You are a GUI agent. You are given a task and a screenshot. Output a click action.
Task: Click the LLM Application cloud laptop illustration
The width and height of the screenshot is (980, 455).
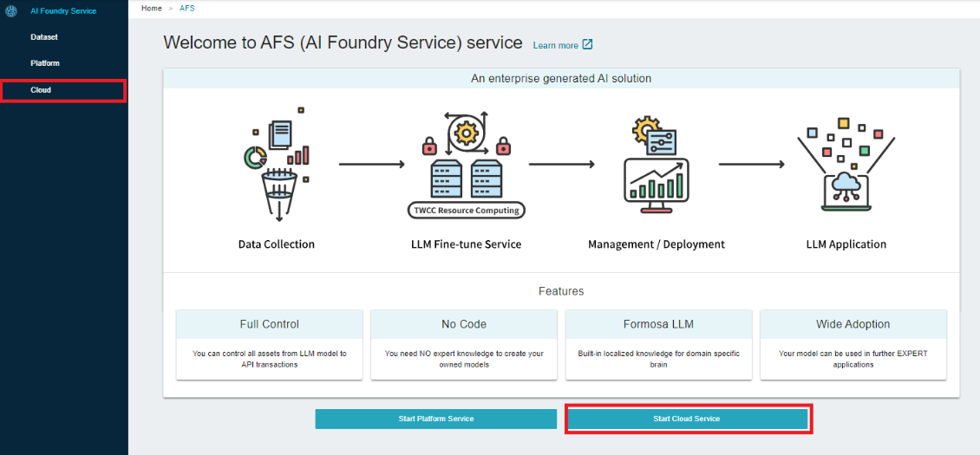(846, 165)
